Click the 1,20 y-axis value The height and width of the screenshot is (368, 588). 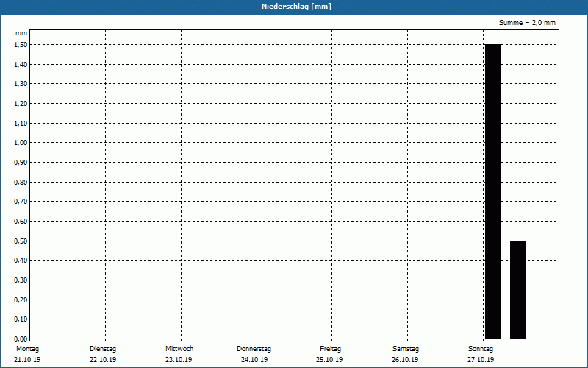pyautogui.click(x=21, y=104)
